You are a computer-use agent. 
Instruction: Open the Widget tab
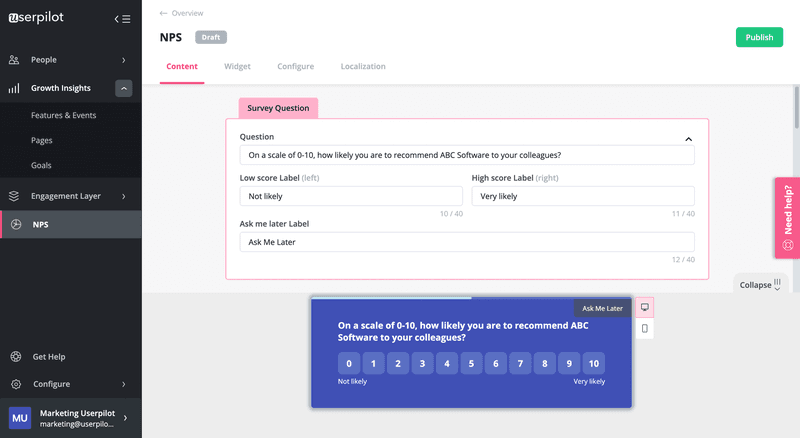coord(237,66)
